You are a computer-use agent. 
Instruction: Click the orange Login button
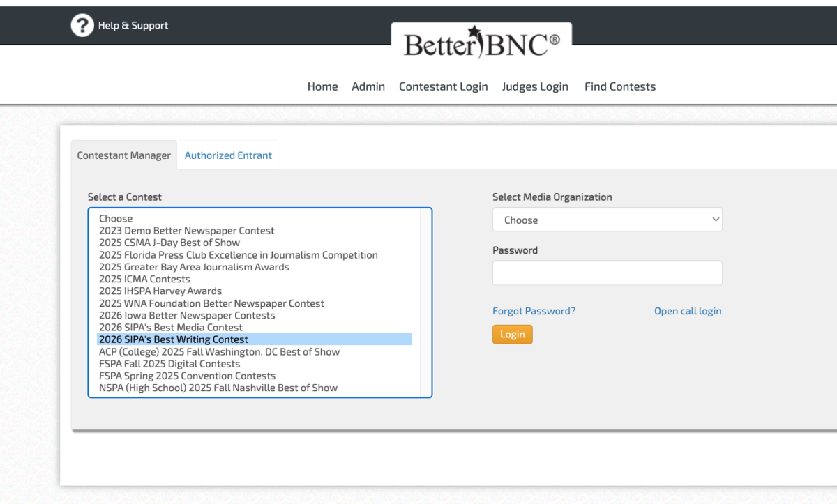coord(513,335)
